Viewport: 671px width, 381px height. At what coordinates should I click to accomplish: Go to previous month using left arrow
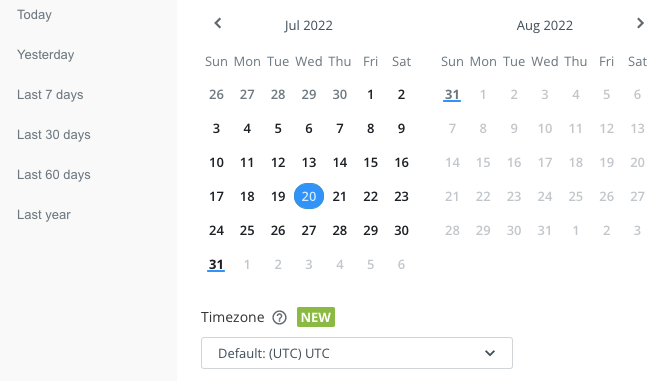(218, 23)
